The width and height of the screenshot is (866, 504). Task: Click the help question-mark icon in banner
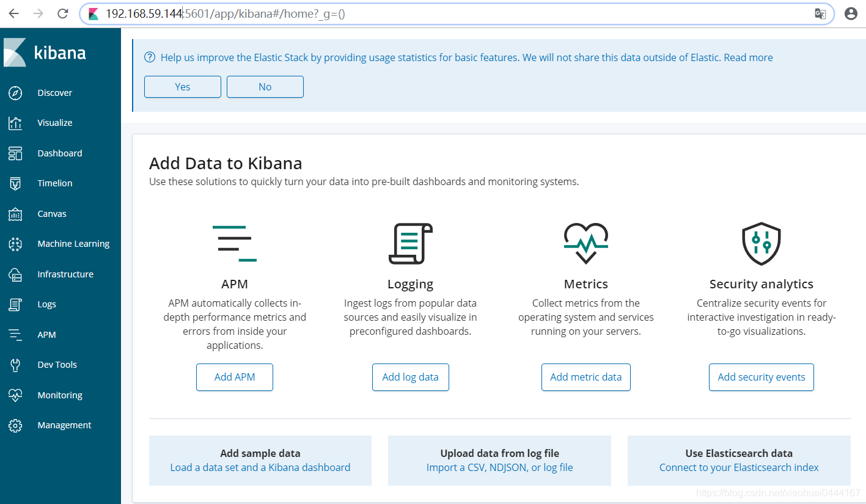point(150,57)
